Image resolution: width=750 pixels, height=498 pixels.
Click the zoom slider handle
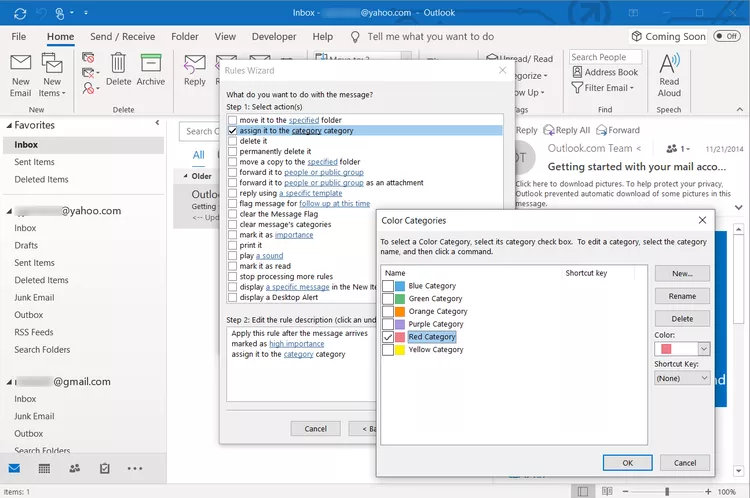click(x=667, y=491)
